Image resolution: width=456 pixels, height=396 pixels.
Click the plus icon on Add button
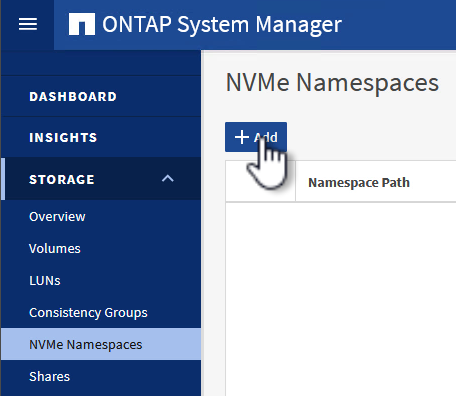tap(242, 137)
